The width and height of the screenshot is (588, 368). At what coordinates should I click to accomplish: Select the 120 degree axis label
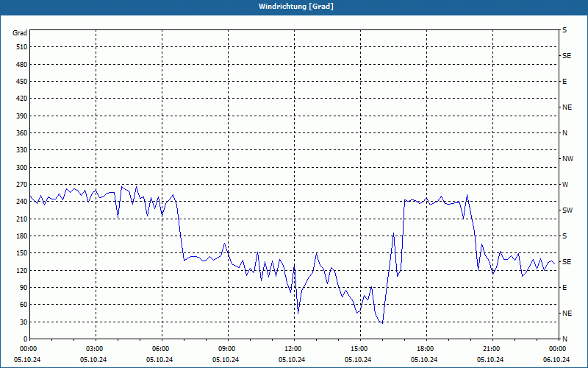tap(22, 270)
